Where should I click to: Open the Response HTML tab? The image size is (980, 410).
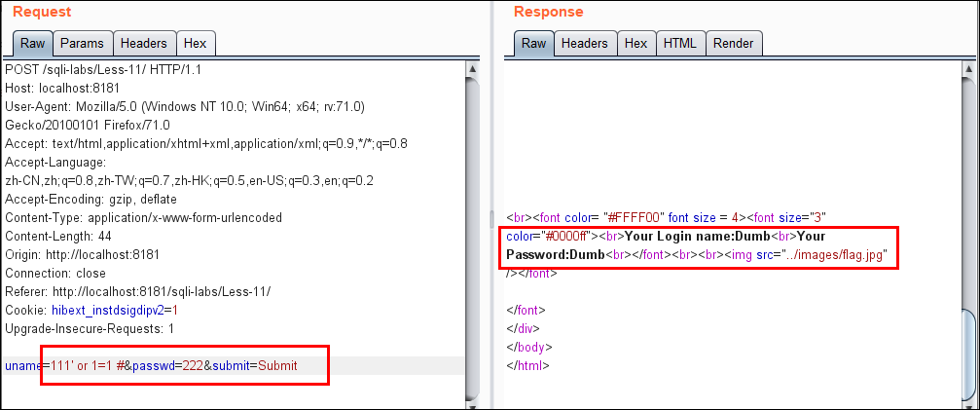point(679,43)
